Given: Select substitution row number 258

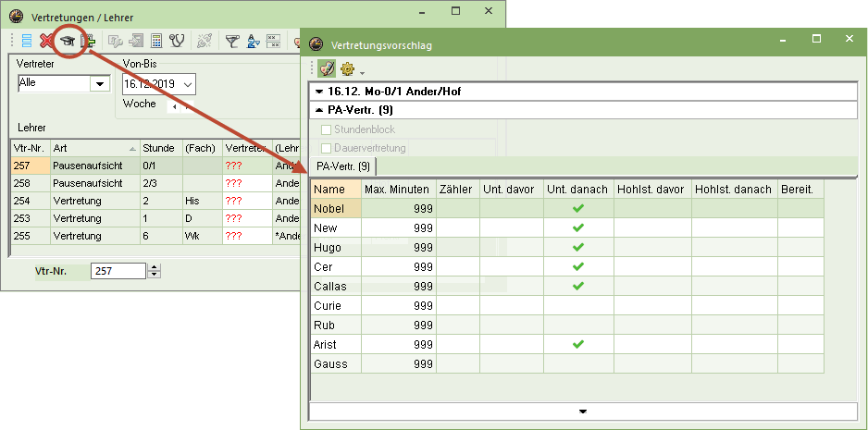Looking at the screenshot, I should (x=31, y=182).
